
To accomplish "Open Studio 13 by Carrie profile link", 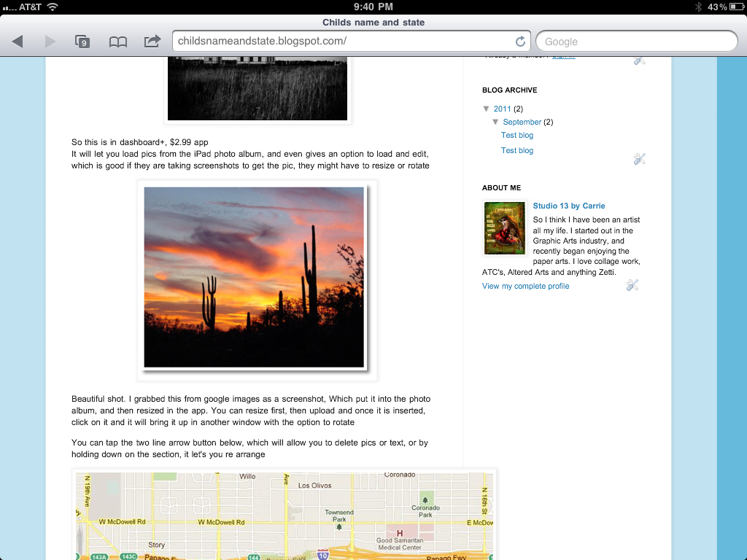I will pyautogui.click(x=569, y=206).
